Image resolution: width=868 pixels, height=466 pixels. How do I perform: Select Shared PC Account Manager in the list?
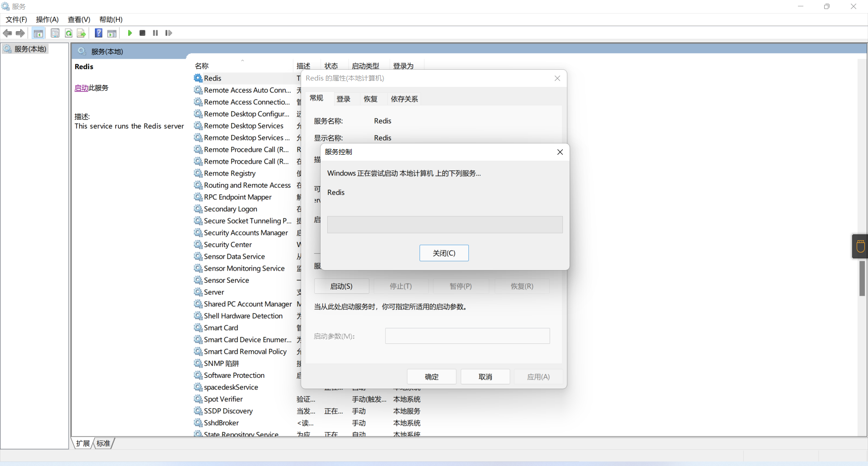pyautogui.click(x=248, y=304)
